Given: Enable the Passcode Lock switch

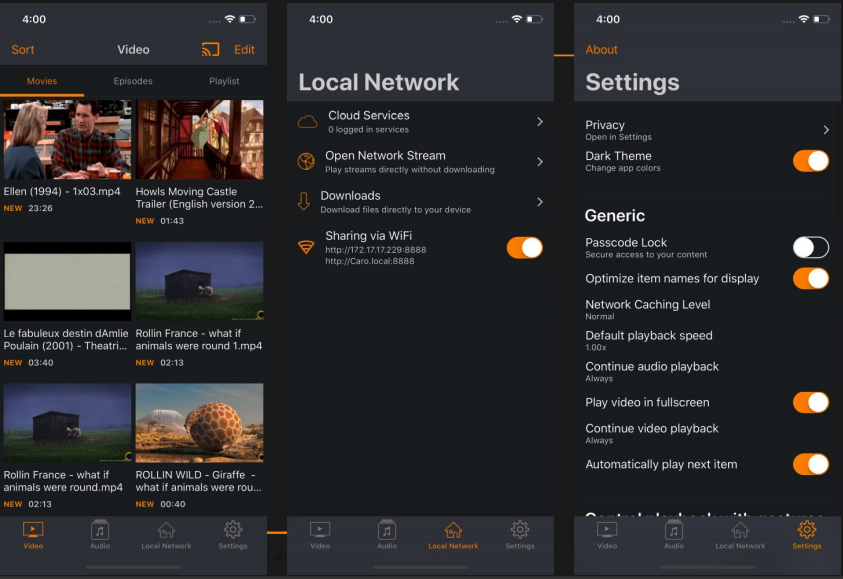Looking at the screenshot, I should coord(811,247).
